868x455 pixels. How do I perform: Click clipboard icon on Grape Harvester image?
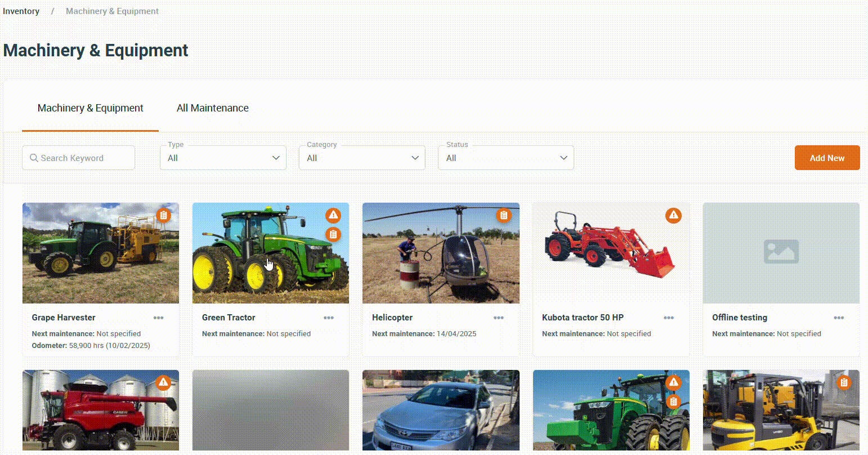point(163,215)
